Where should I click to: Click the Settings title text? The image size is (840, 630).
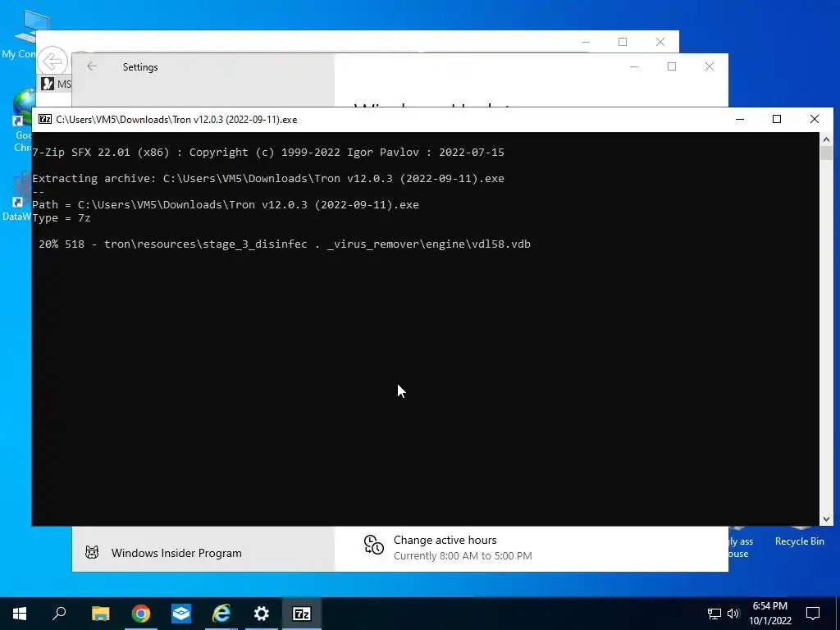[x=140, y=67]
